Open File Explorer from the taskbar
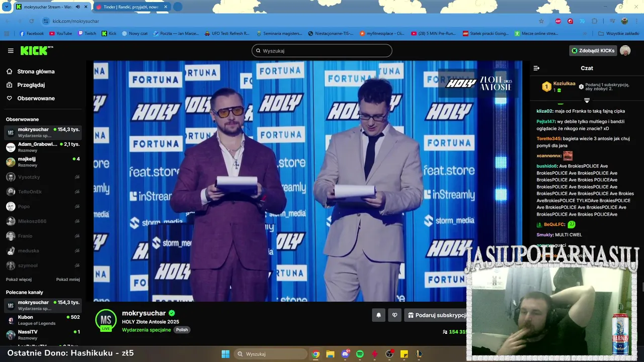This screenshot has width=644, height=362. (x=330, y=354)
